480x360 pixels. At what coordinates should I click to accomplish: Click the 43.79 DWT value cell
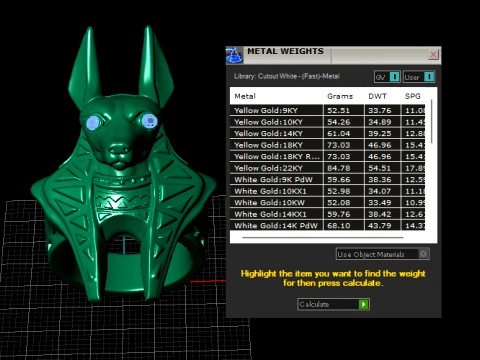click(382, 225)
